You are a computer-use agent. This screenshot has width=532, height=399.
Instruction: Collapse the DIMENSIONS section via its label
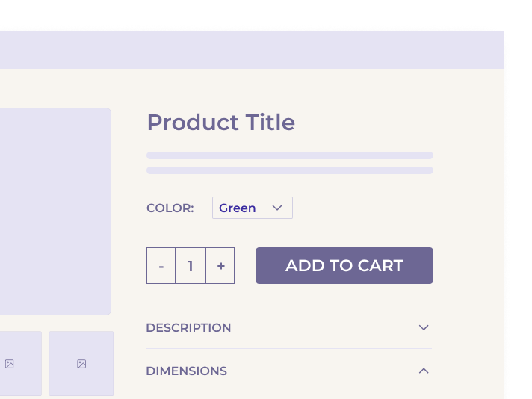tap(186, 371)
